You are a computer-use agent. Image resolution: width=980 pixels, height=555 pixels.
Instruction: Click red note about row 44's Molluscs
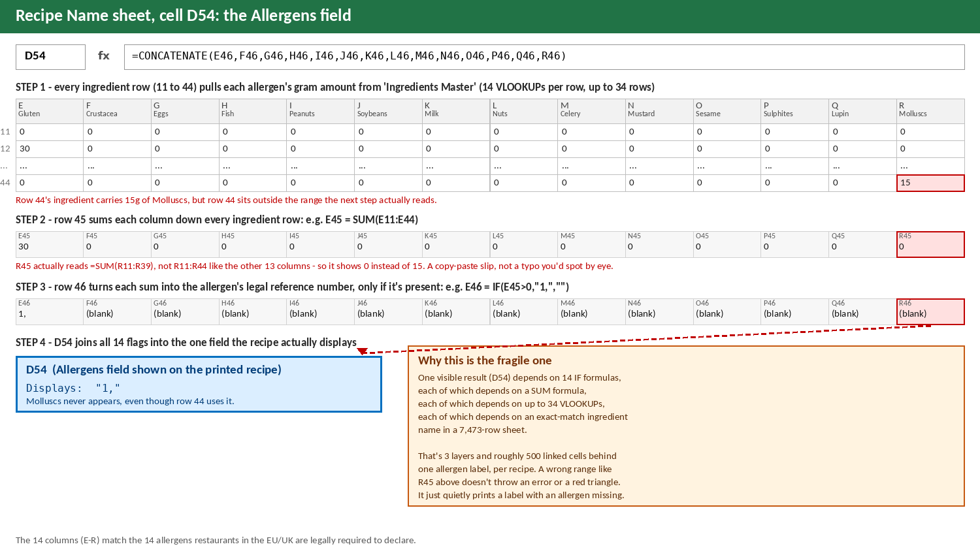point(226,200)
